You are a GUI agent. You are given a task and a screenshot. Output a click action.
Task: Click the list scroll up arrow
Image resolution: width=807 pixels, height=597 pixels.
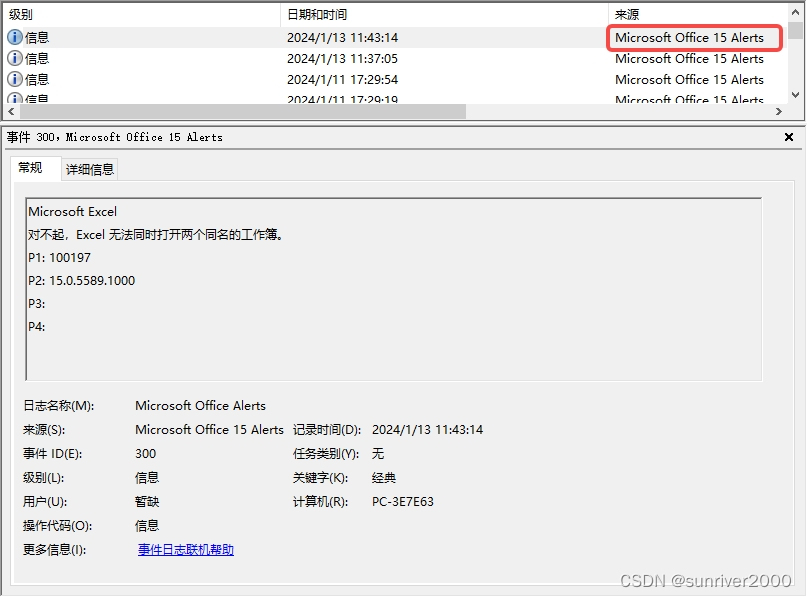[x=796, y=12]
